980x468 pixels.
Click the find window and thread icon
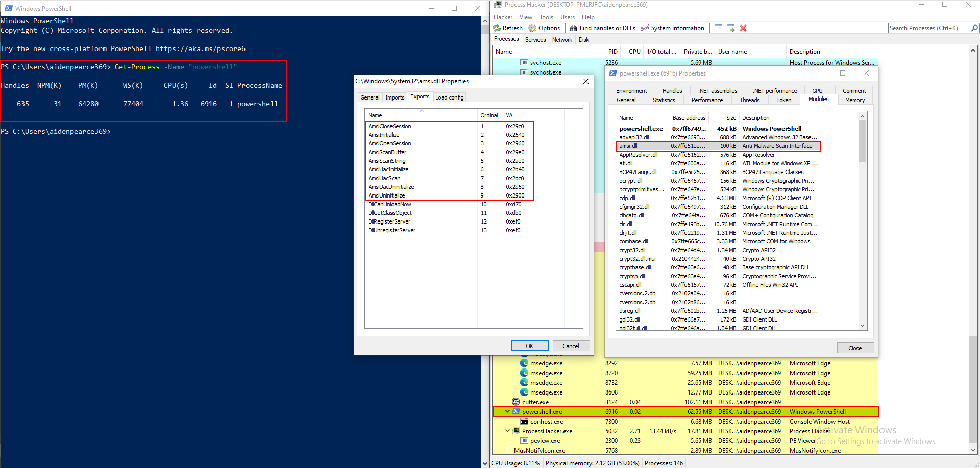[x=731, y=28]
